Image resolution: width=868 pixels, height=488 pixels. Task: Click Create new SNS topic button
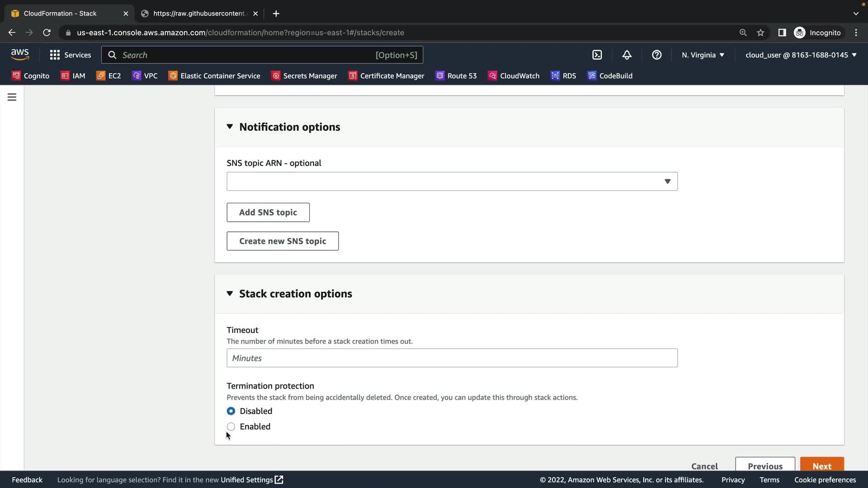pyautogui.click(x=283, y=241)
